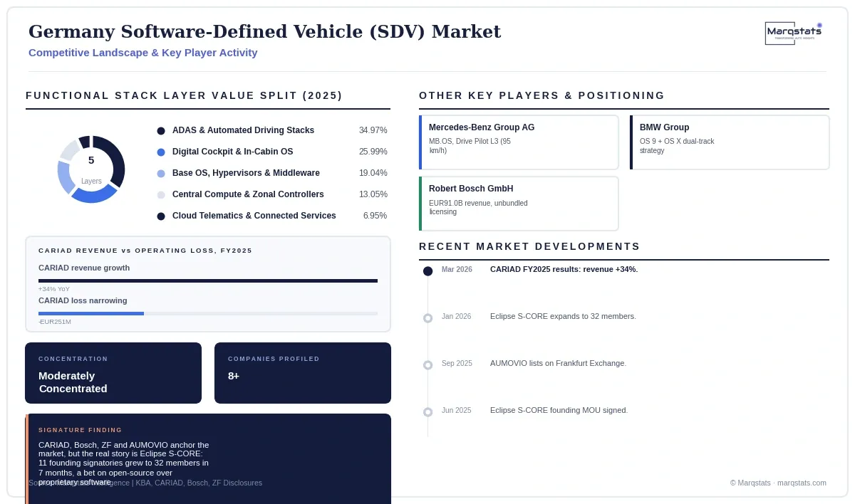Click the CARIAD Revenue vs Operating Loss heading
This screenshot has height=504, width=855.
[x=145, y=251]
